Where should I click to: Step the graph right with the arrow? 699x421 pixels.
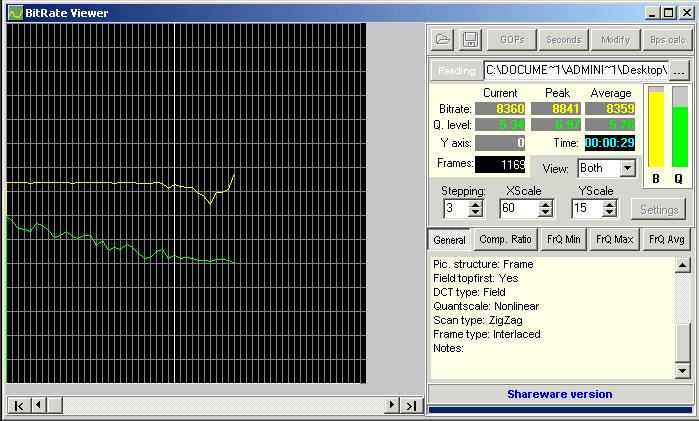pyautogui.click(x=391, y=405)
